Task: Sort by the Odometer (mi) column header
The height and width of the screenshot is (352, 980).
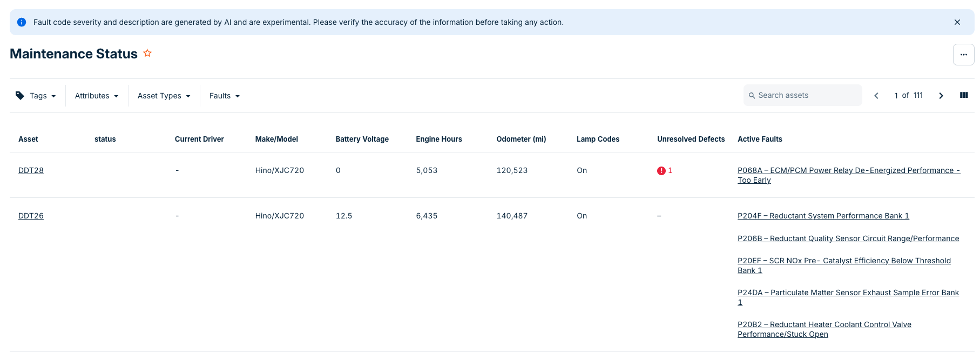Action: (x=521, y=139)
